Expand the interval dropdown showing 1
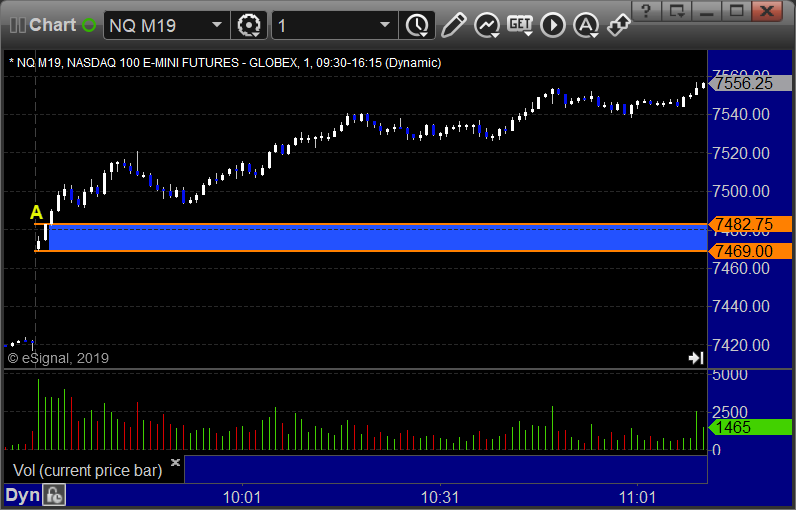Image resolution: width=796 pixels, height=510 pixels. [385, 25]
